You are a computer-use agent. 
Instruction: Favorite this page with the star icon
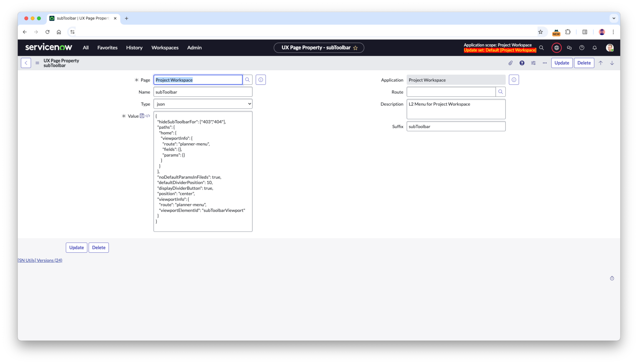[x=355, y=48]
